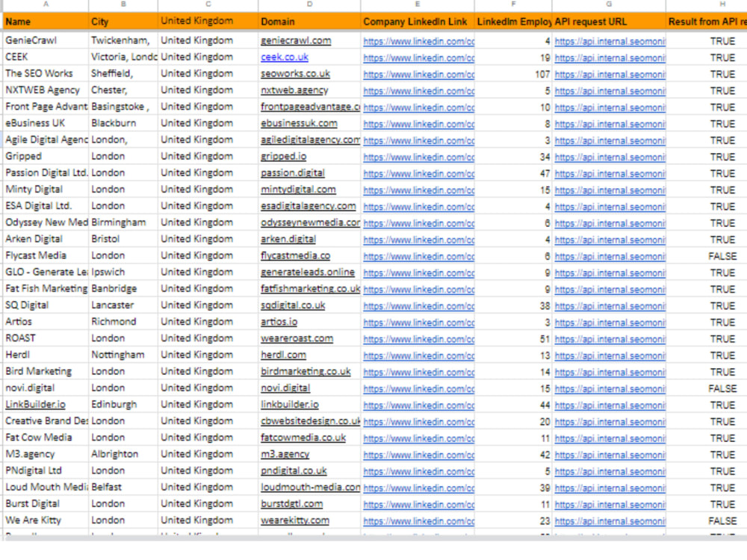Image resolution: width=747 pixels, height=560 pixels.
Task: Open the LinkedIn link in the Gripped row
Action: coord(419,157)
